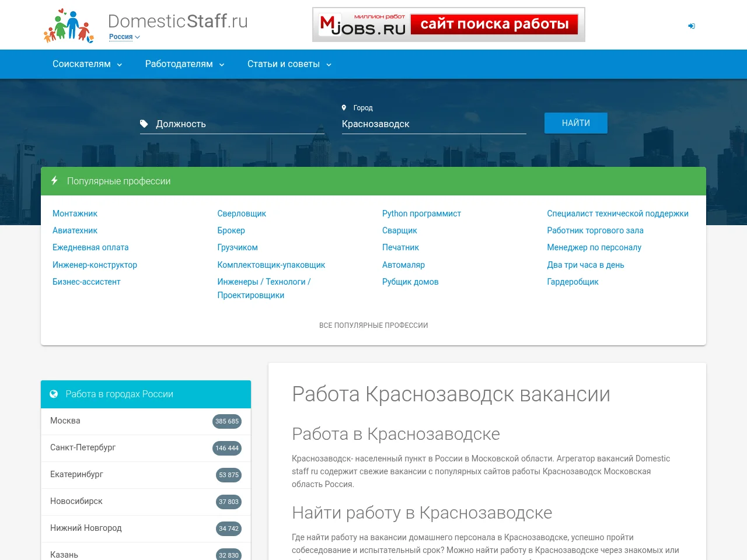Open the Python программист link
747x560 pixels.
click(421, 213)
